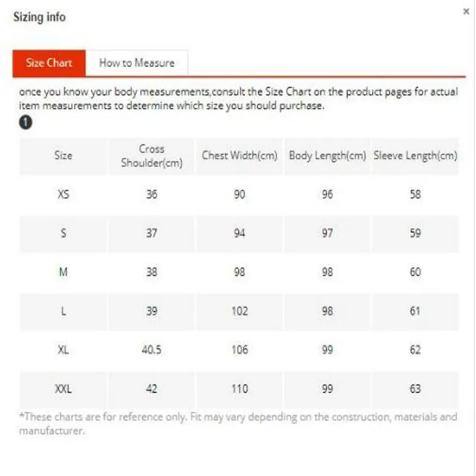
Task: Click the Body Length(cm) column header
Action: 327,155
